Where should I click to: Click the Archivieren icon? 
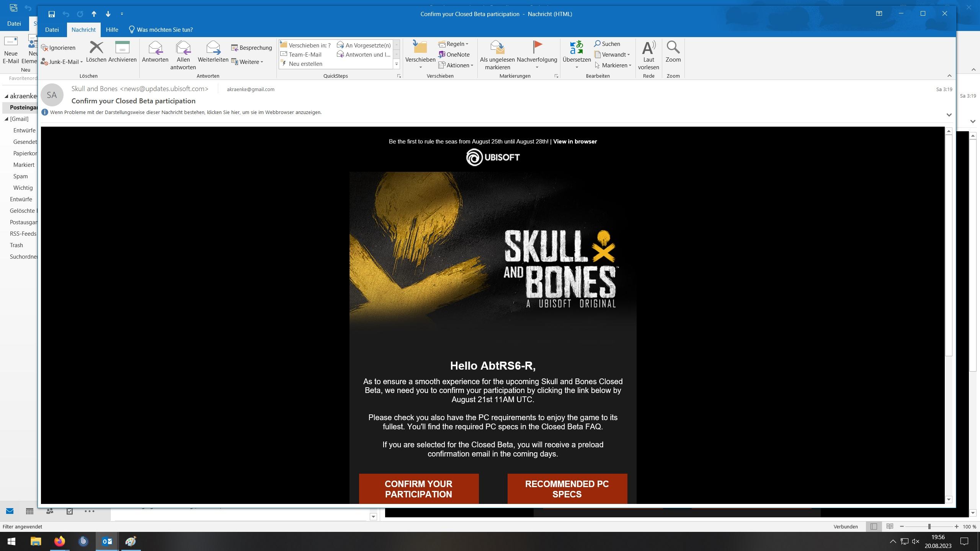[122, 49]
